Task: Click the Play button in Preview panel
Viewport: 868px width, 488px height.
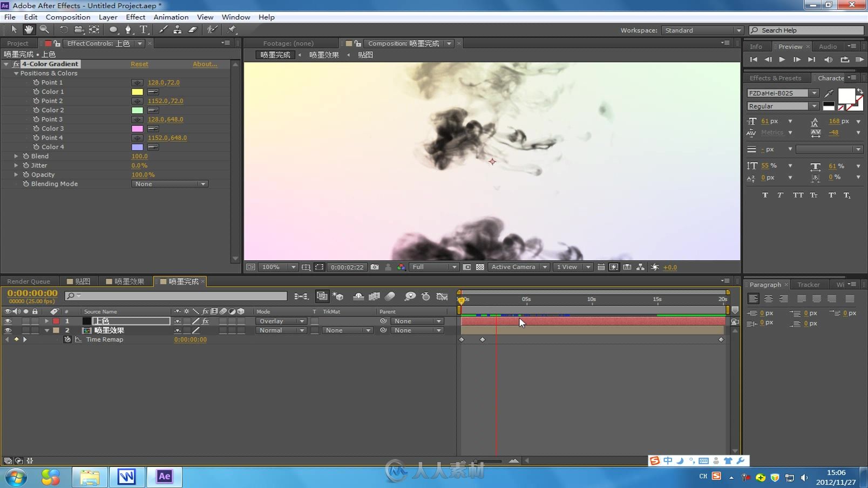Action: [782, 59]
